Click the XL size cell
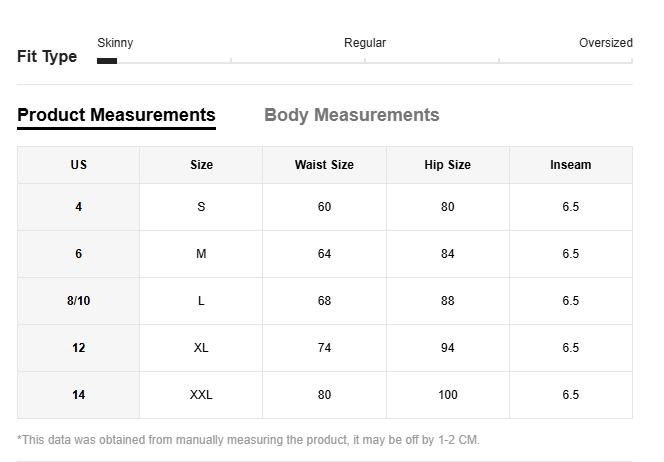664x462 pixels. (x=201, y=348)
